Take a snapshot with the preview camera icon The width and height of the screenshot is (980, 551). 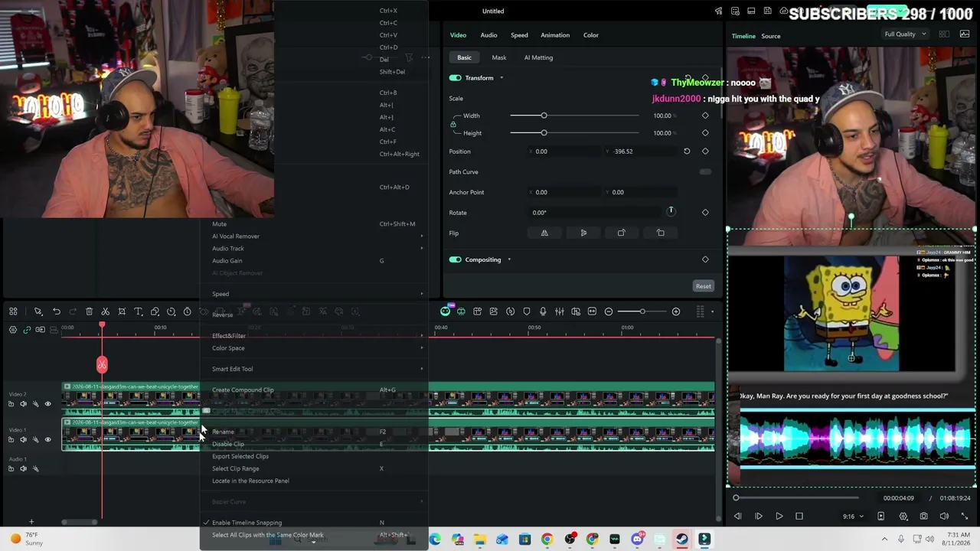click(924, 517)
